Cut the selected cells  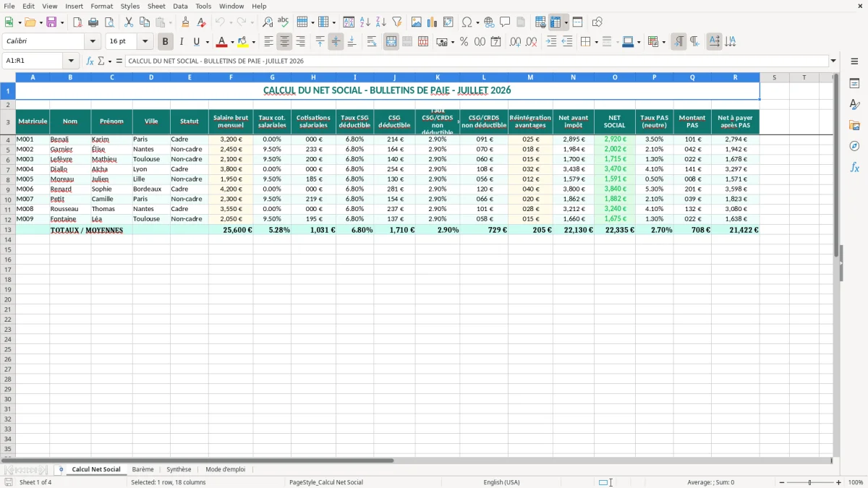click(129, 22)
